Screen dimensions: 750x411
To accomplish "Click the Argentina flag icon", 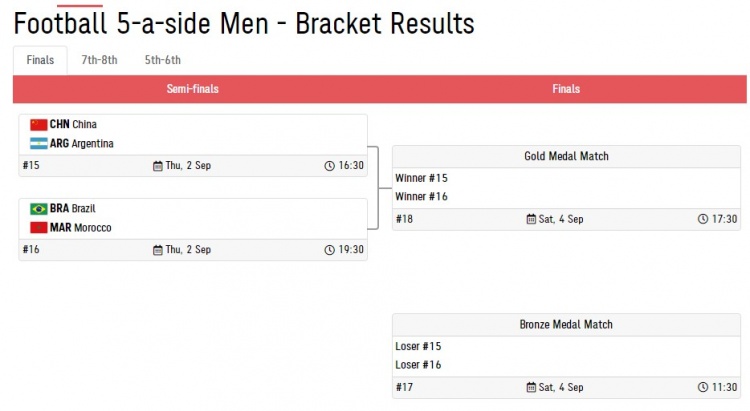I will coord(39,144).
